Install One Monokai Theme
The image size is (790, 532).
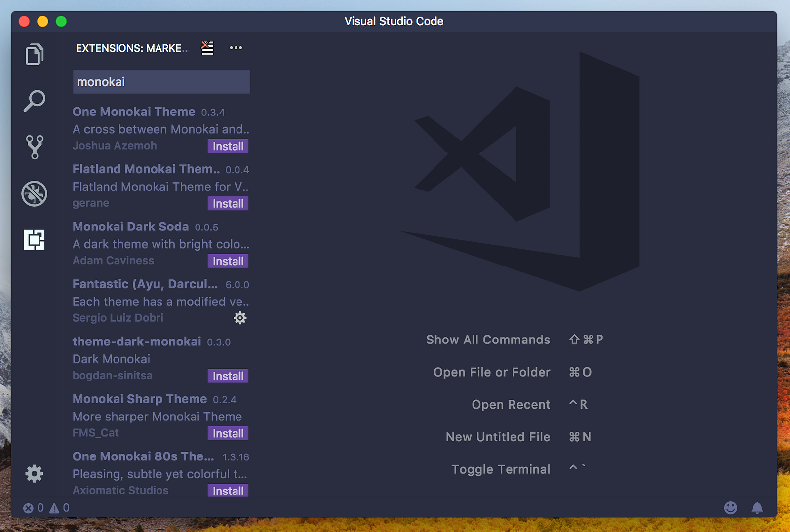coord(228,147)
